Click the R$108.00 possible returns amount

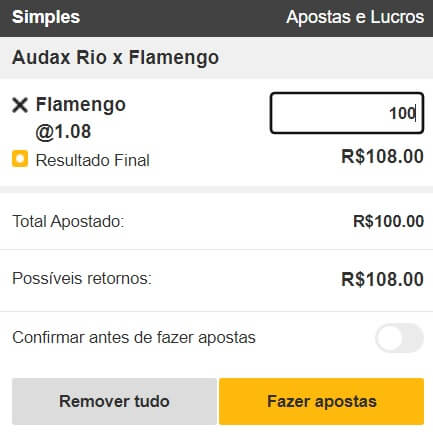click(x=383, y=279)
